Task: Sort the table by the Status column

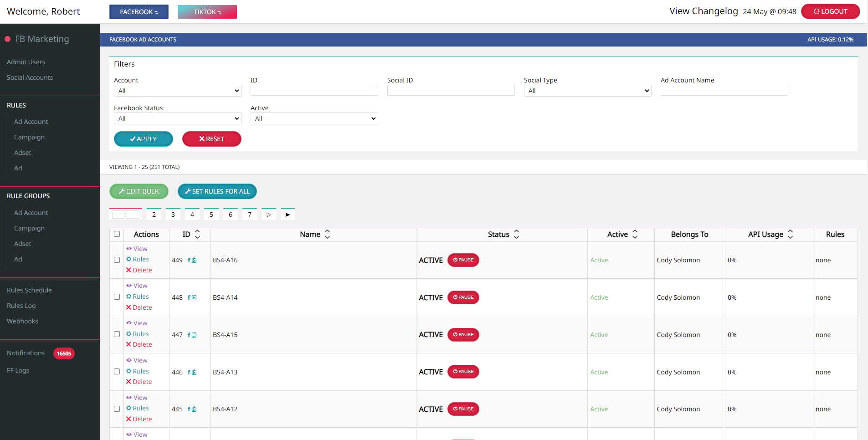Action: [516, 234]
